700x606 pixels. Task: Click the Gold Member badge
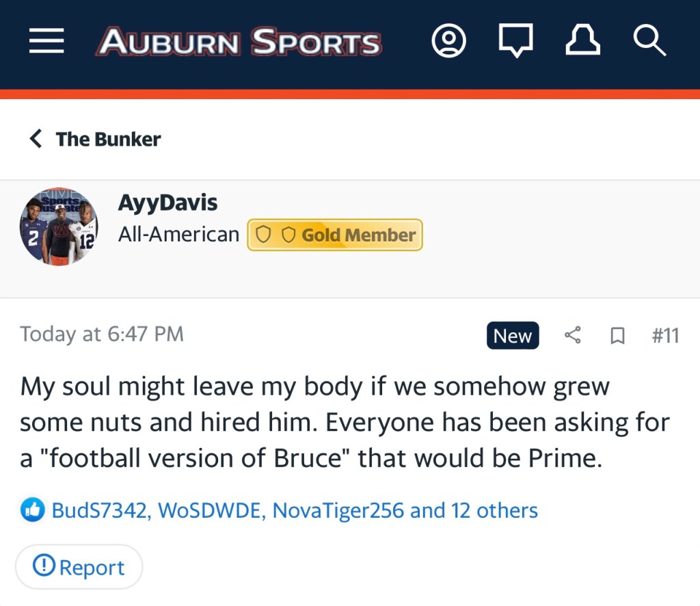coord(335,235)
